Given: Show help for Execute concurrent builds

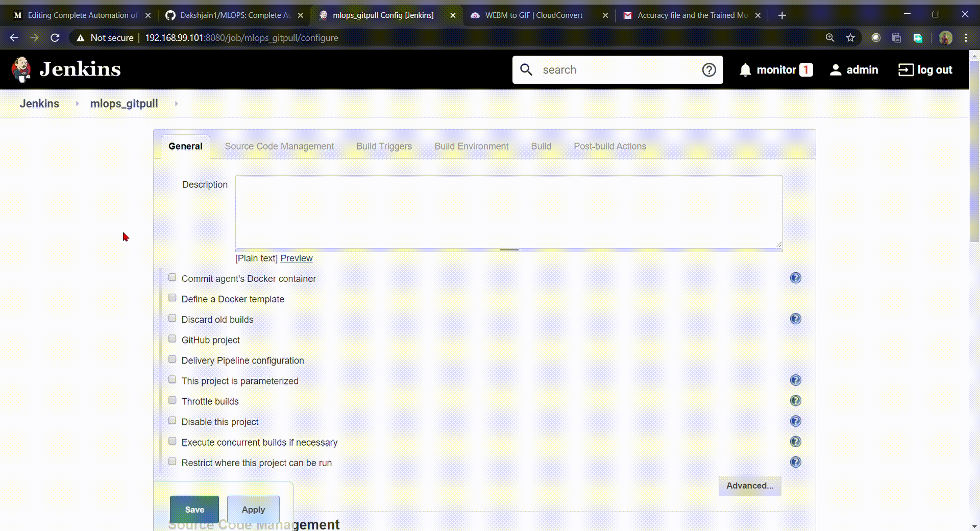Looking at the screenshot, I should point(795,441).
